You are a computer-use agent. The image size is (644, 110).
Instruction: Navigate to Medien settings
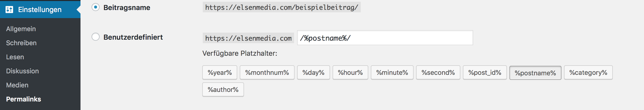coord(17,85)
